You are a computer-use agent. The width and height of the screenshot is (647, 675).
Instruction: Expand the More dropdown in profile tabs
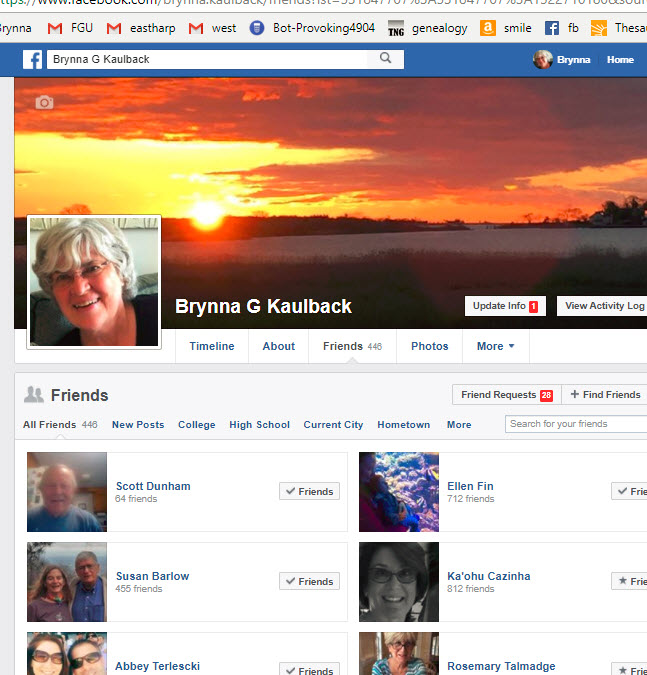495,346
